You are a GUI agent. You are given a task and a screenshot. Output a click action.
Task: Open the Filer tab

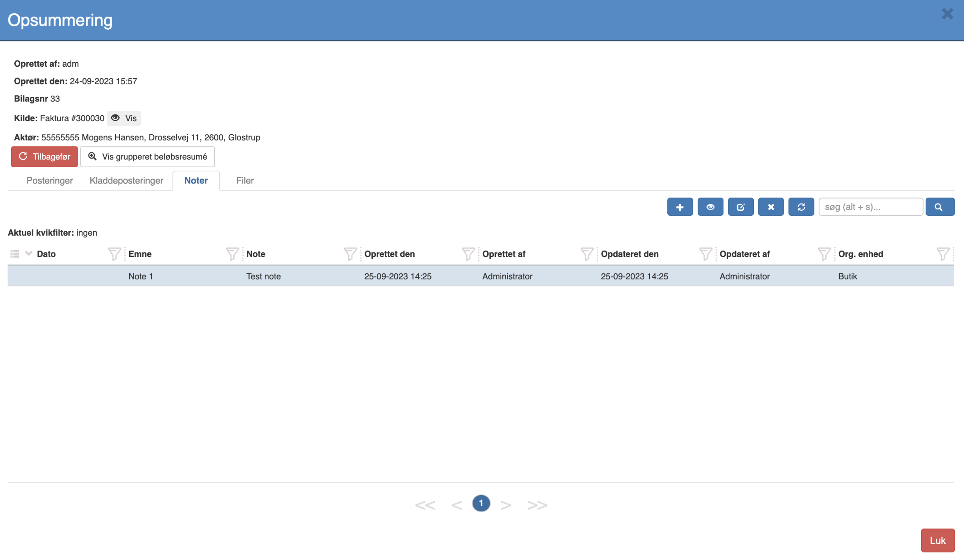tap(245, 180)
